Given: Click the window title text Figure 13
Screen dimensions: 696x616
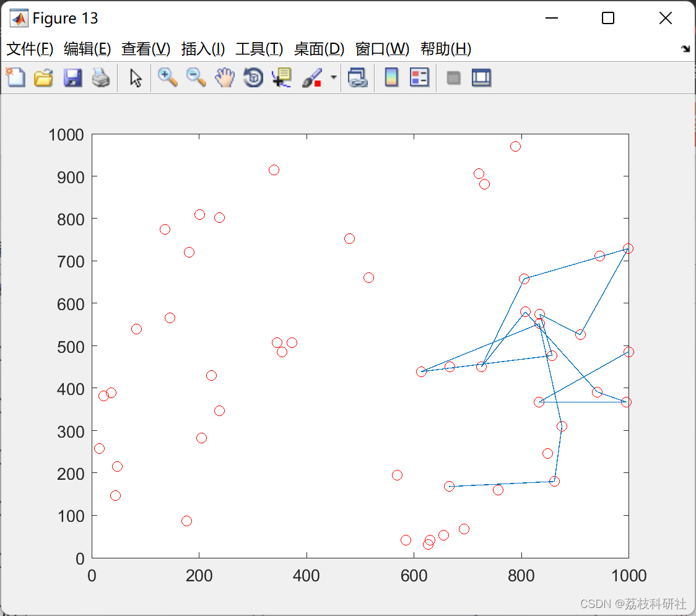Looking at the screenshot, I should 65,18.
